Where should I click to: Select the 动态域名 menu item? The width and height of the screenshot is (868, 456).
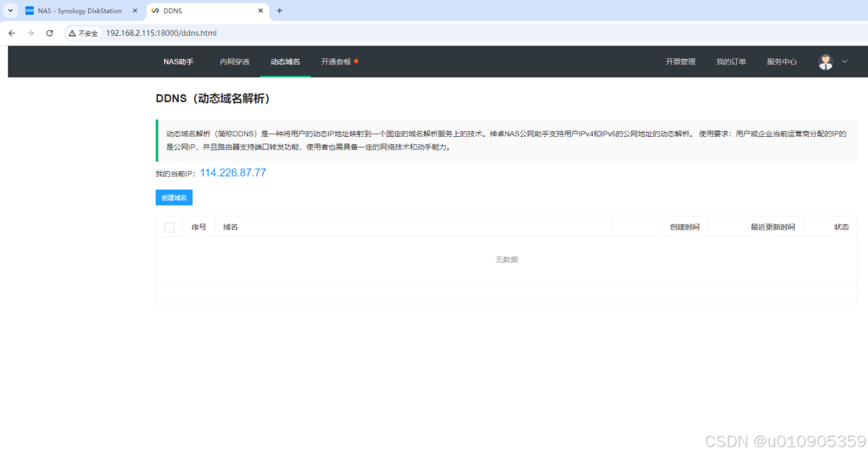(x=285, y=62)
